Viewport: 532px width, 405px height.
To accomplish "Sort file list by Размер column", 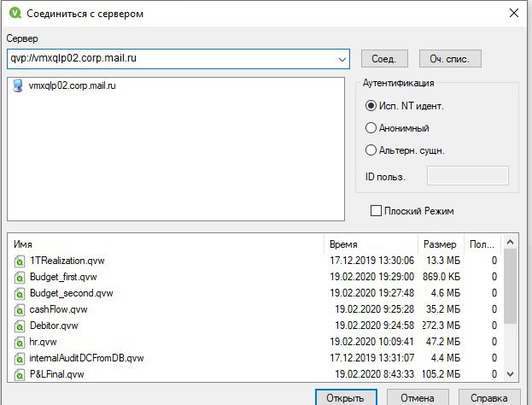I will [441, 244].
